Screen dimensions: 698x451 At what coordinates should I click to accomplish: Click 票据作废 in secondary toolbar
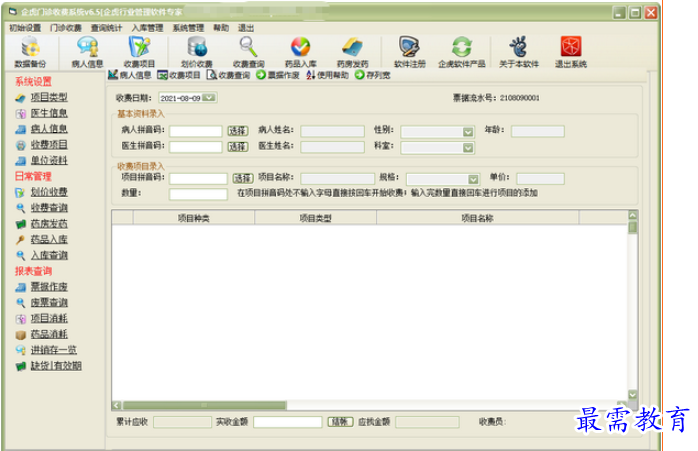[278, 75]
